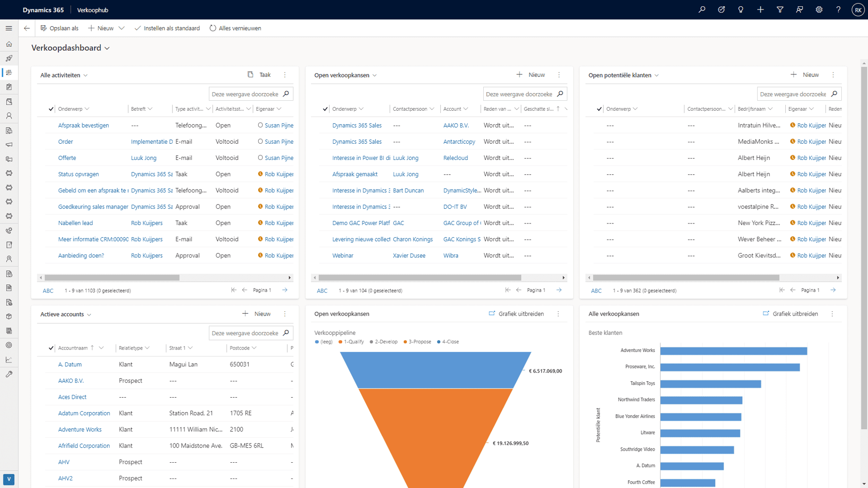Open the settings gear icon

819,10
